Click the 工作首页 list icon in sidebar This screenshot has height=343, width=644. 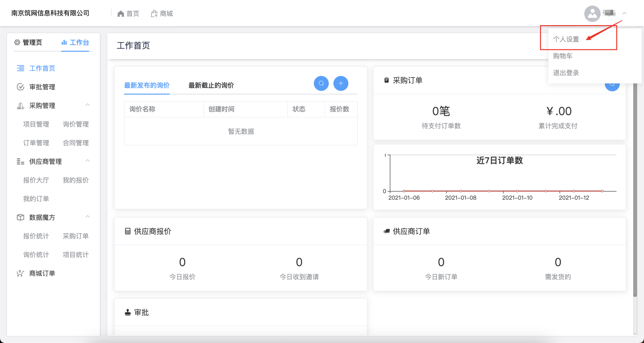coord(20,68)
